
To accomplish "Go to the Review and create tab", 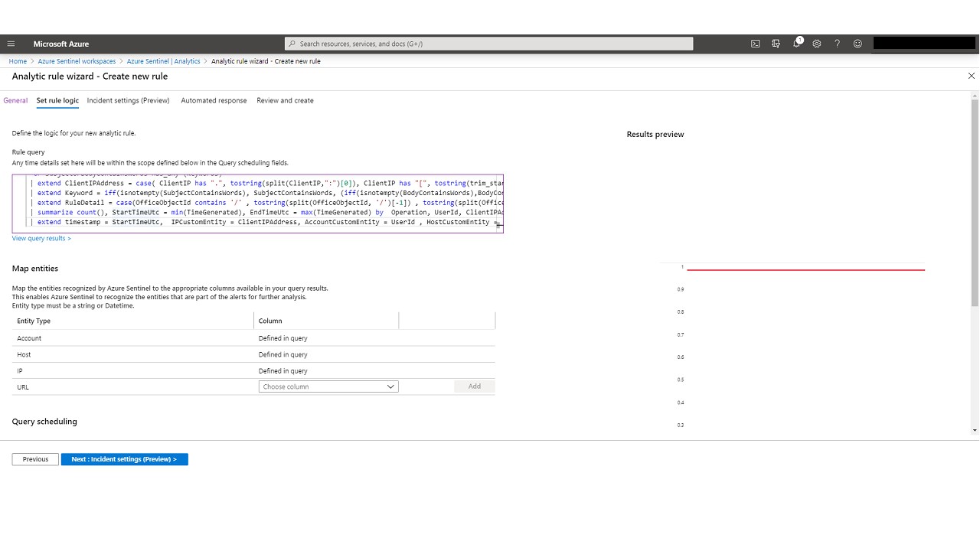I will point(285,100).
